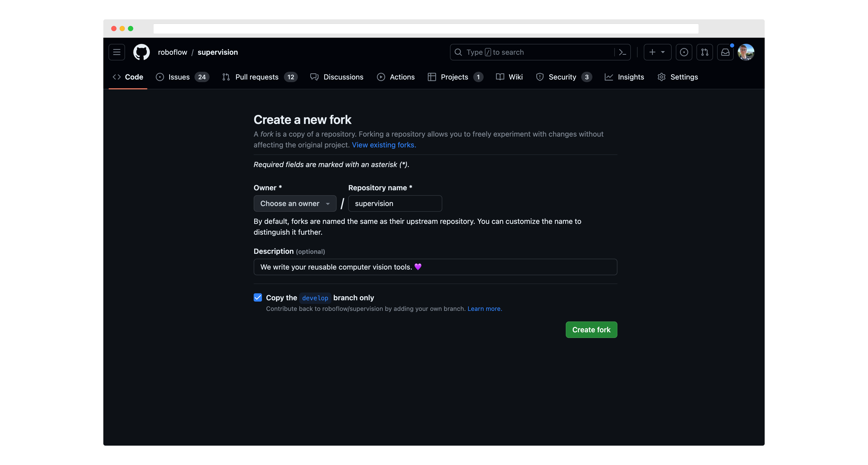
Task: Click into the Description text field
Action: (435, 267)
